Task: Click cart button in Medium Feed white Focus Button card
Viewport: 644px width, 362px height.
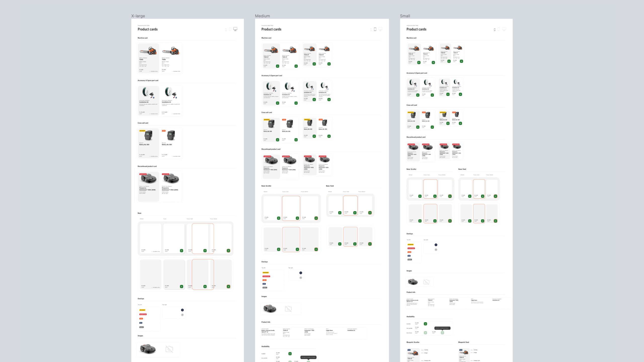Action: tap(370, 213)
